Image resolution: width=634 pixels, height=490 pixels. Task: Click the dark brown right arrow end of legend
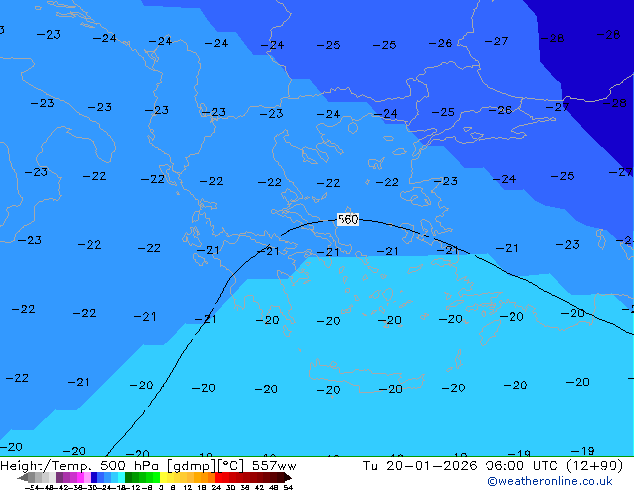pyautogui.click(x=288, y=477)
